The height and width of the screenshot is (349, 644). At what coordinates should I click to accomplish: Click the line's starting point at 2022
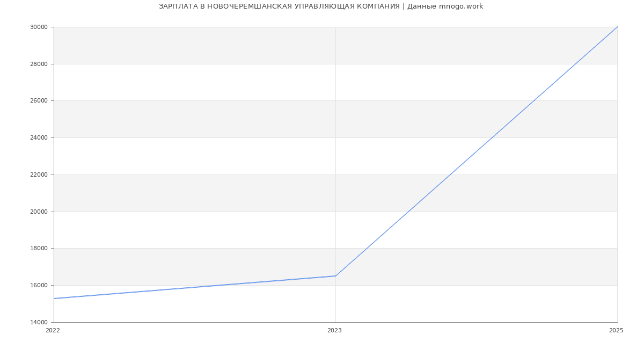coord(54,299)
